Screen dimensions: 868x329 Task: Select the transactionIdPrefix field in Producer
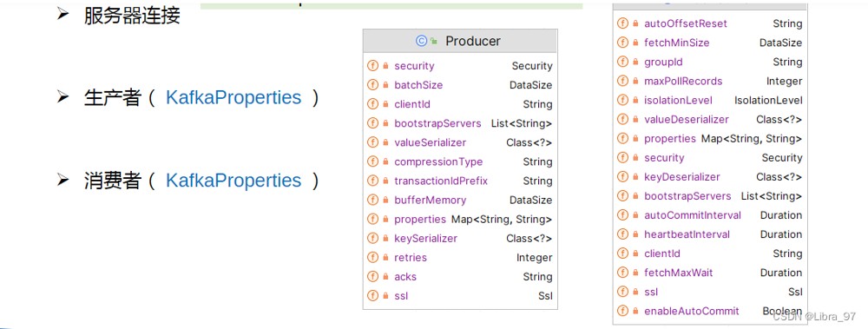click(x=460, y=181)
